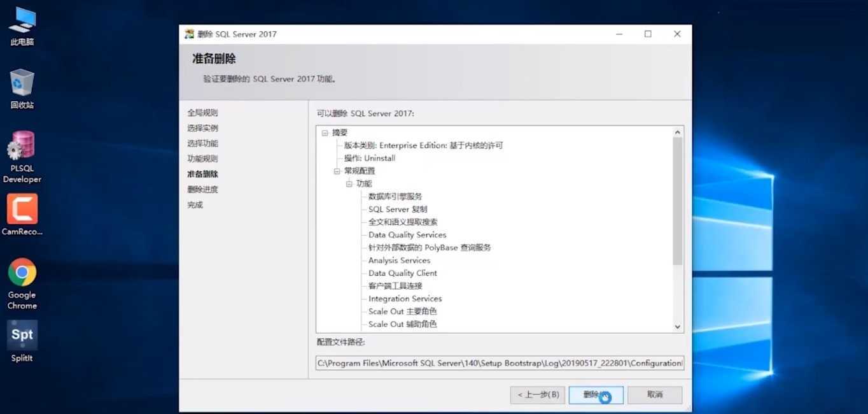Select the 功能规则 step in the sidebar

(x=202, y=159)
